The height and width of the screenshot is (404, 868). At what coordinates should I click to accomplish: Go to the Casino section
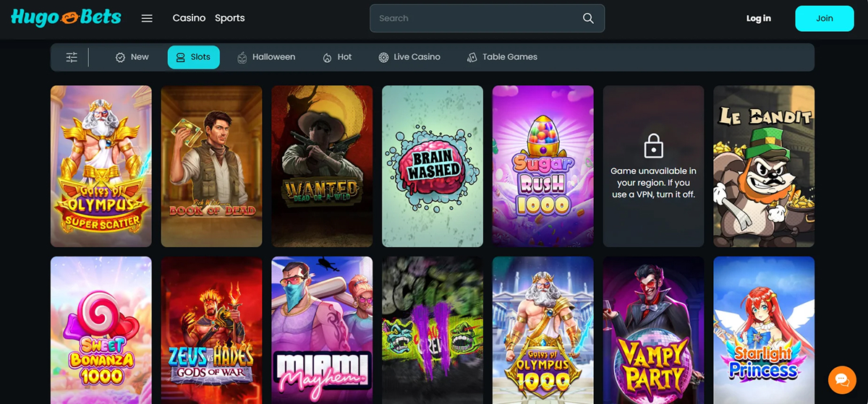click(x=189, y=18)
